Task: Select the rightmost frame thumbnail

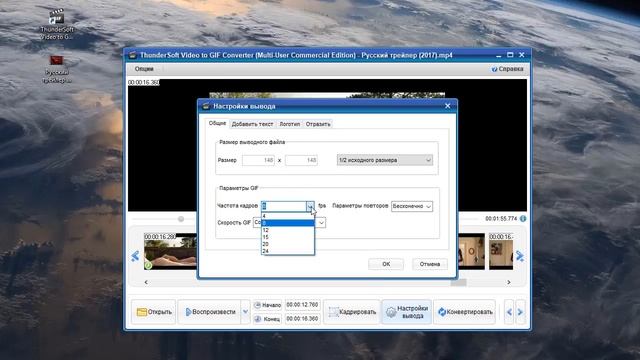Action: 501,251
